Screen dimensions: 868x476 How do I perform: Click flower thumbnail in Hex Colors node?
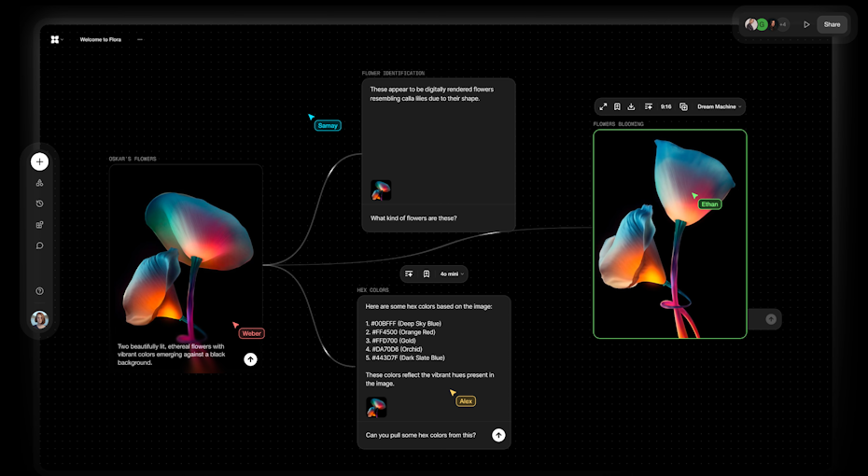(376, 407)
